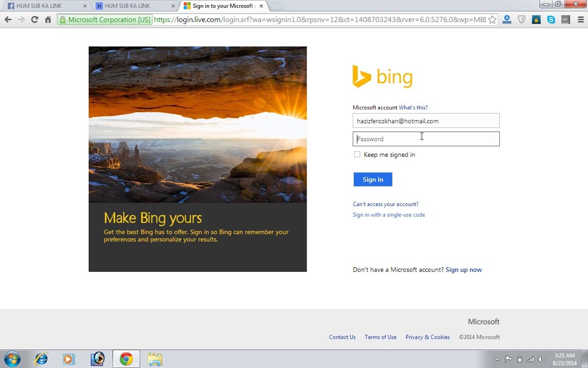This screenshot has width=588, height=368.
Task: Open the media center taskbar icon
Action: [97, 359]
